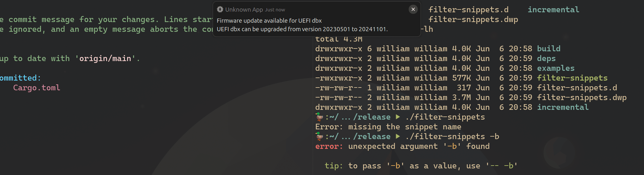
Task: Click the 'UEFI dbx can be upgraded' notification text
Action: (302, 29)
